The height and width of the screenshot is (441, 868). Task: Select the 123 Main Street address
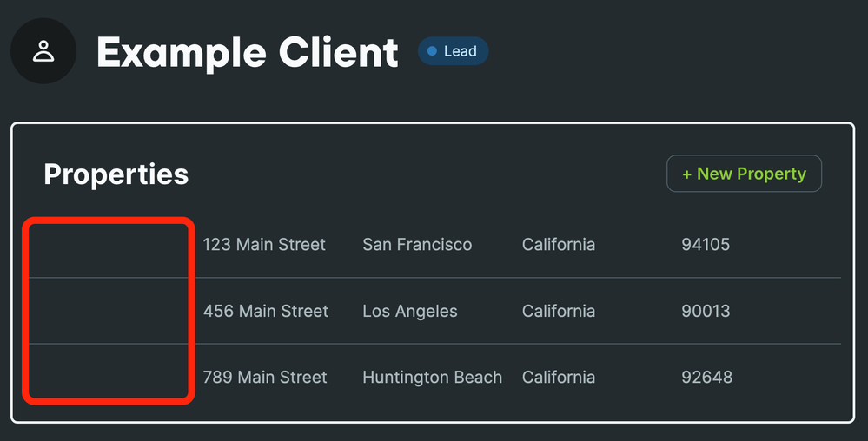pyautogui.click(x=264, y=245)
